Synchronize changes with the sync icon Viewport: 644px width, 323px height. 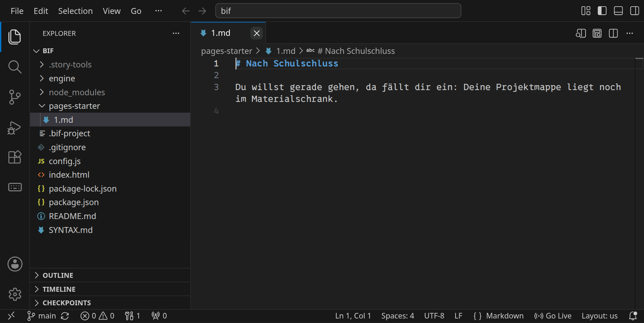tap(65, 316)
